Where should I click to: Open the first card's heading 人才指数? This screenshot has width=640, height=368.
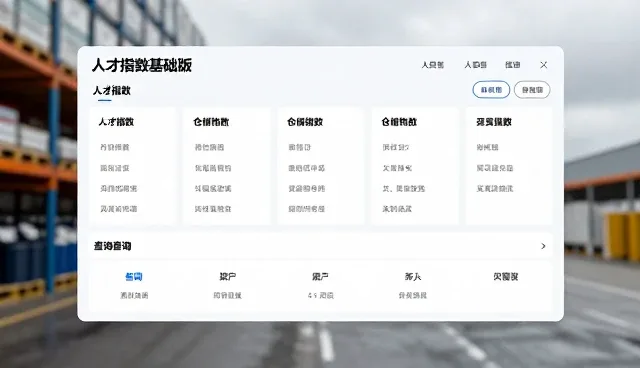pyautogui.click(x=116, y=122)
